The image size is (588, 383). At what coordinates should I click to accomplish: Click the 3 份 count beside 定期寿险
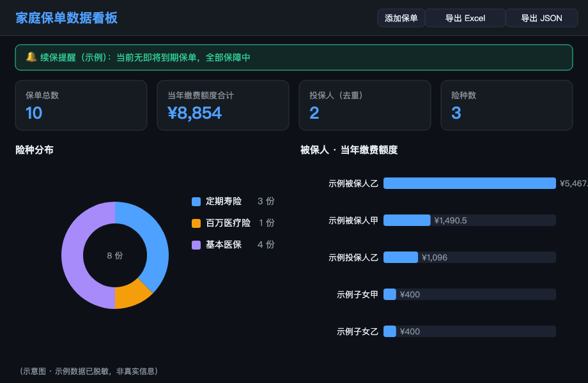click(266, 202)
